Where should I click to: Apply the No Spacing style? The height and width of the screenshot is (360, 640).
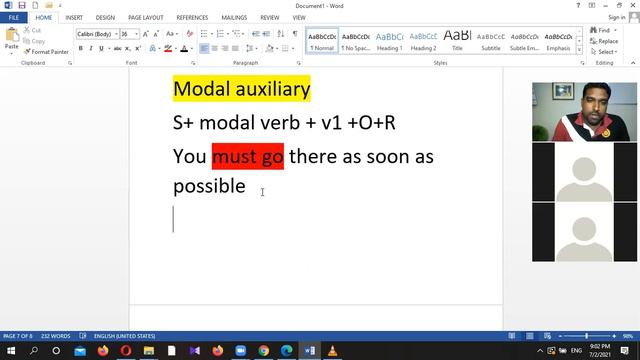pyautogui.click(x=356, y=41)
